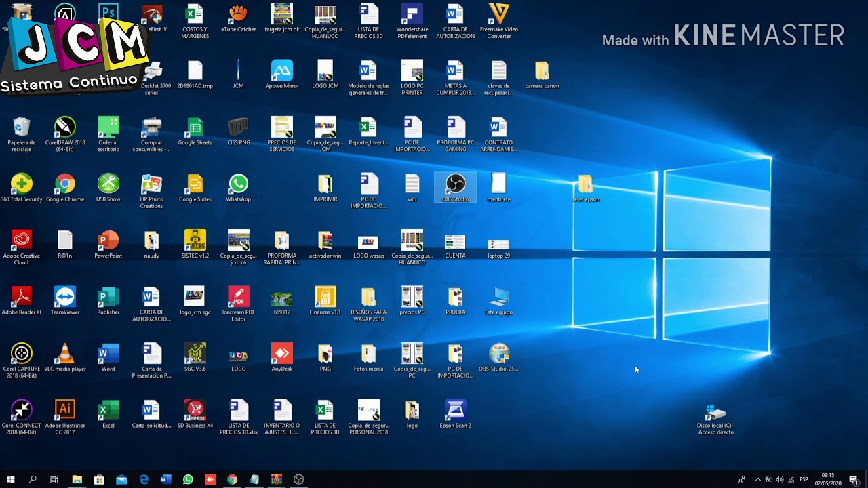Change the ESP input language
Viewport: 868px width, 488px height.
(x=804, y=480)
